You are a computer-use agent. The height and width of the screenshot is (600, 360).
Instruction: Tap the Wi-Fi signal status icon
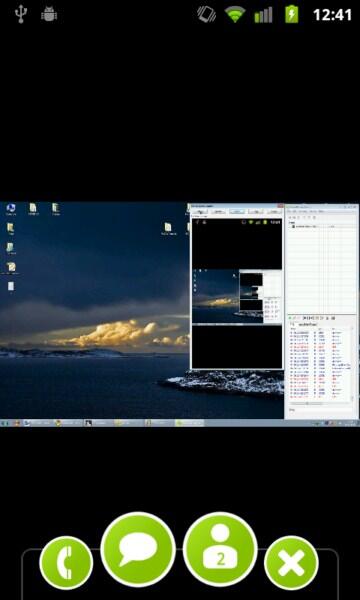[x=235, y=14]
